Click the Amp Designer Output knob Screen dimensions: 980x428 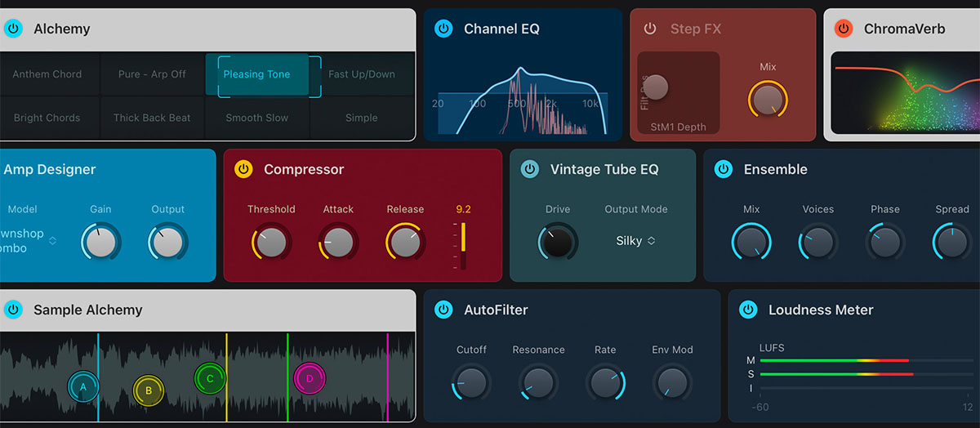coord(168,243)
